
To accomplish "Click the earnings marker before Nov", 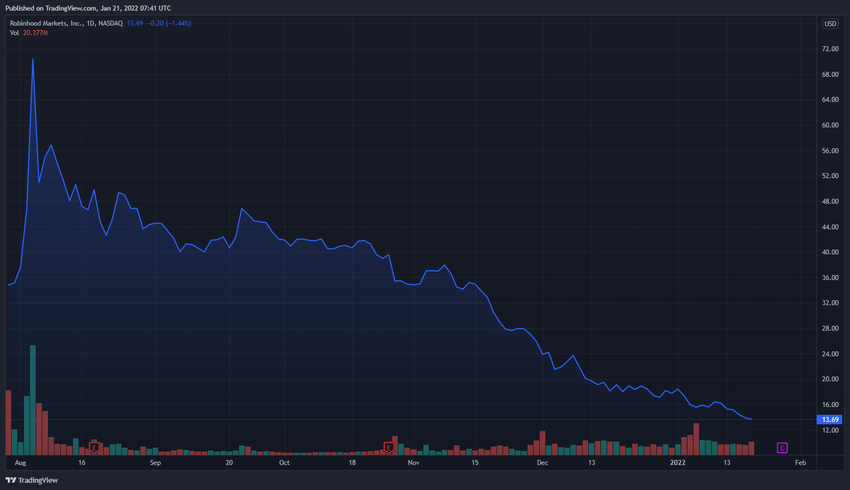I will tap(389, 447).
